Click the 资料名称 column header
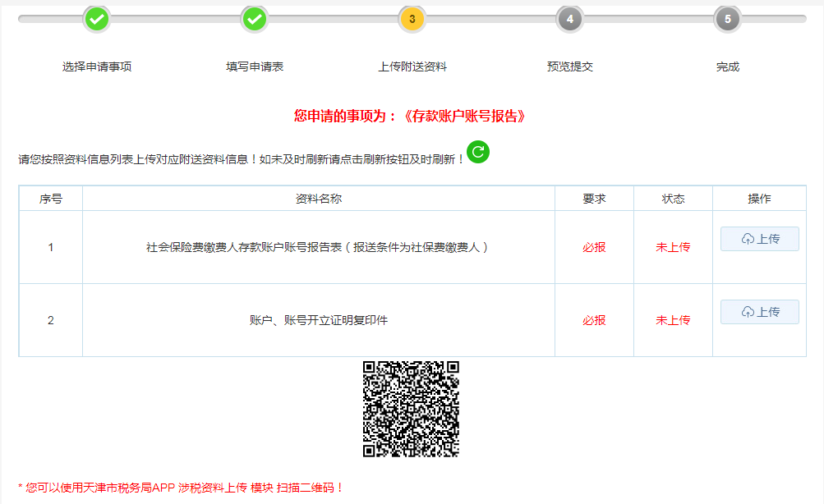 (x=319, y=199)
